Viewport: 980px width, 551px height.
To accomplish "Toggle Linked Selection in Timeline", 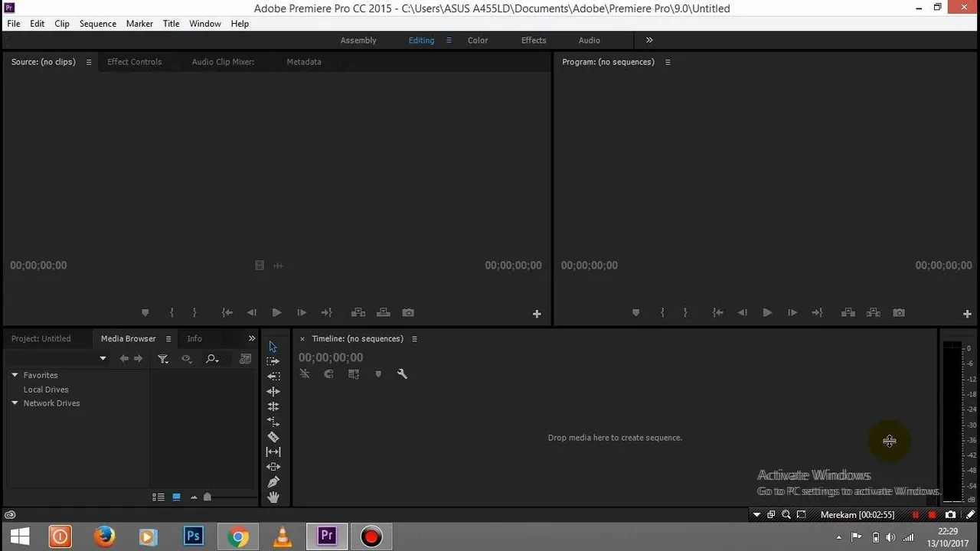I will pyautogui.click(x=353, y=374).
